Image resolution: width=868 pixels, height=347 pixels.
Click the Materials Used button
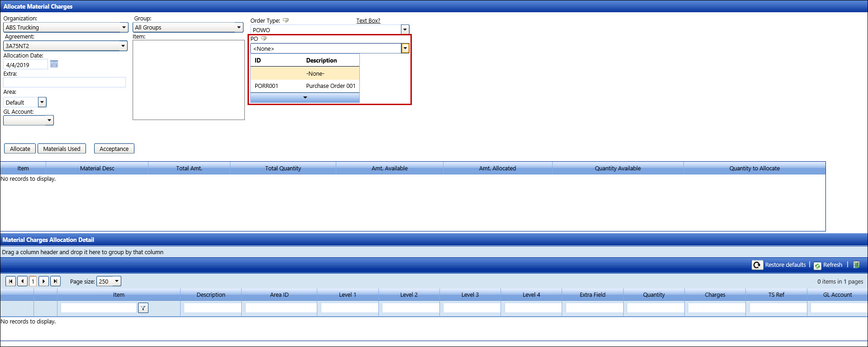62,149
